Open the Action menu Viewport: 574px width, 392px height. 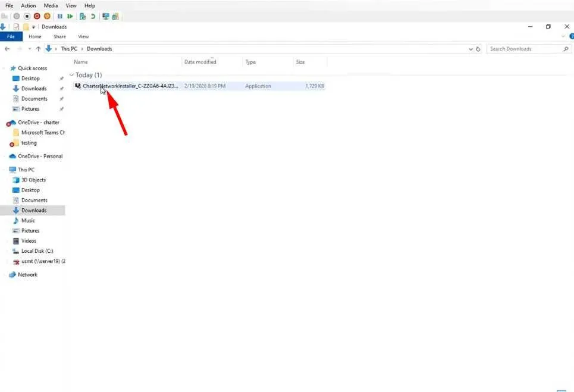28,5
